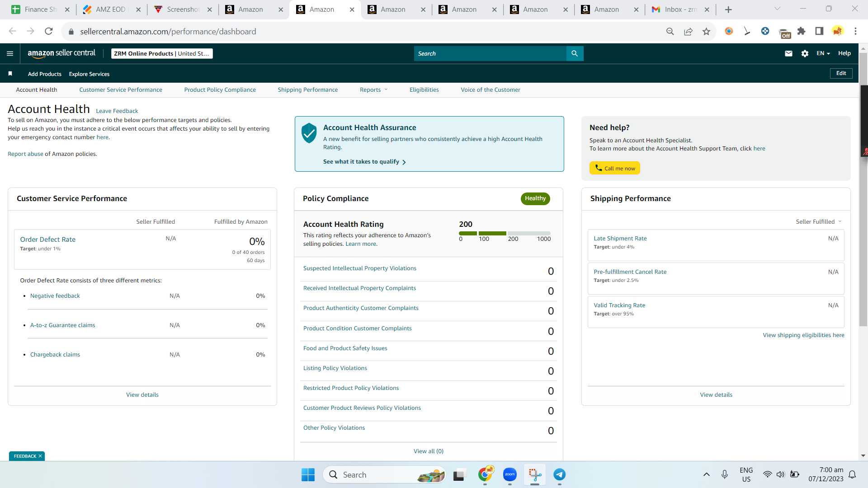Open the settings gear icon
The image size is (868, 488).
tap(805, 53)
